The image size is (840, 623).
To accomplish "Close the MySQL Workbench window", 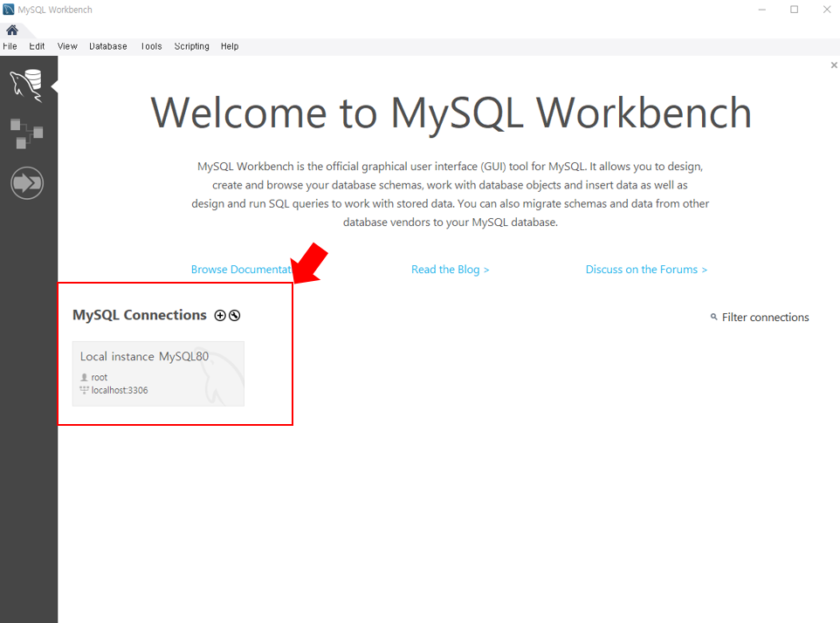I will (x=827, y=10).
